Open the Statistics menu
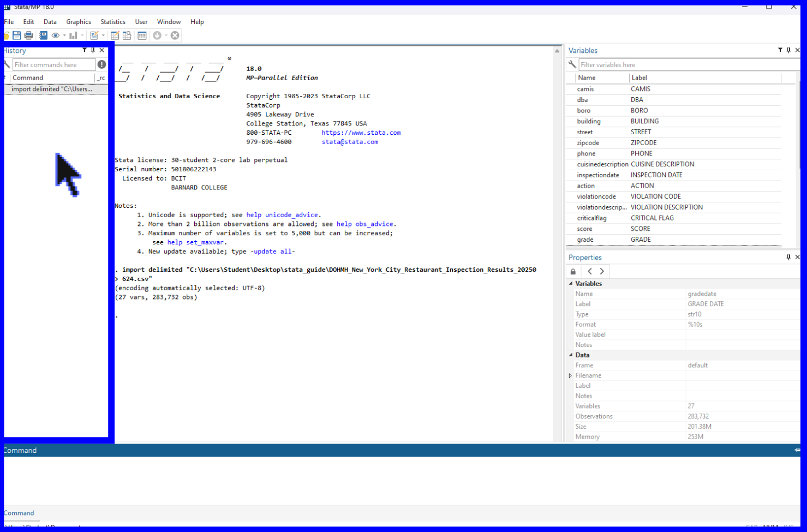The width and height of the screenshot is (807, 532). click(112, 22)
